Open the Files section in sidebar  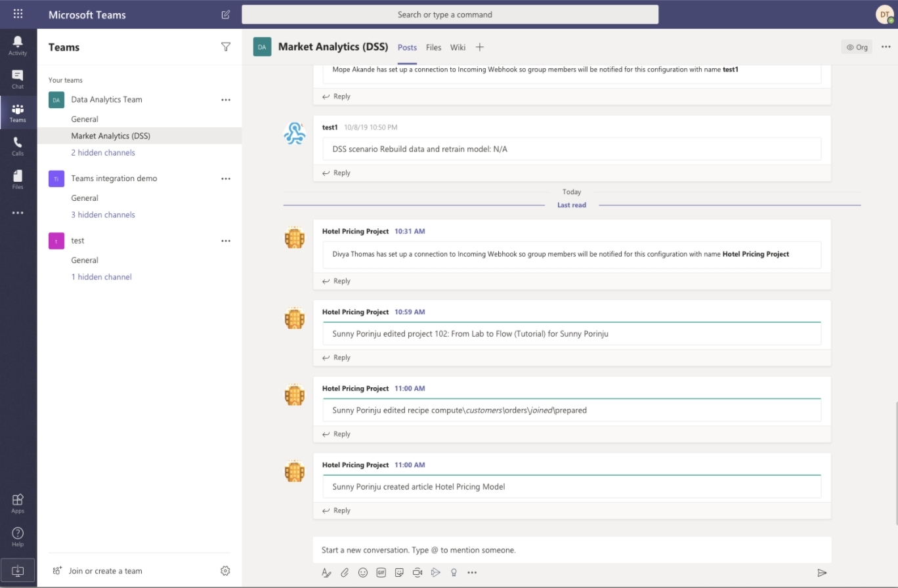[x=18, y=179]
